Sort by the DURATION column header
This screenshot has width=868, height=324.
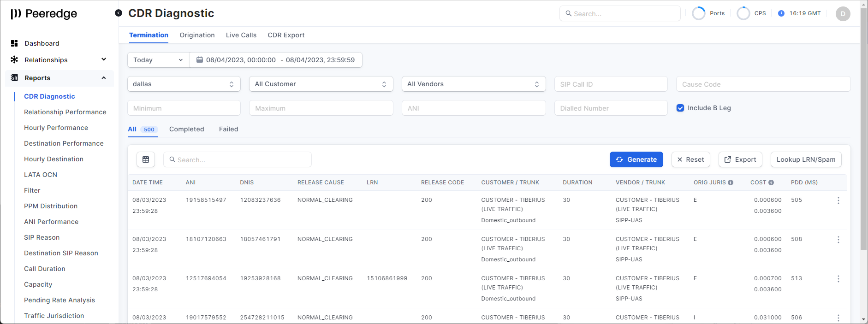click(577, 183)
